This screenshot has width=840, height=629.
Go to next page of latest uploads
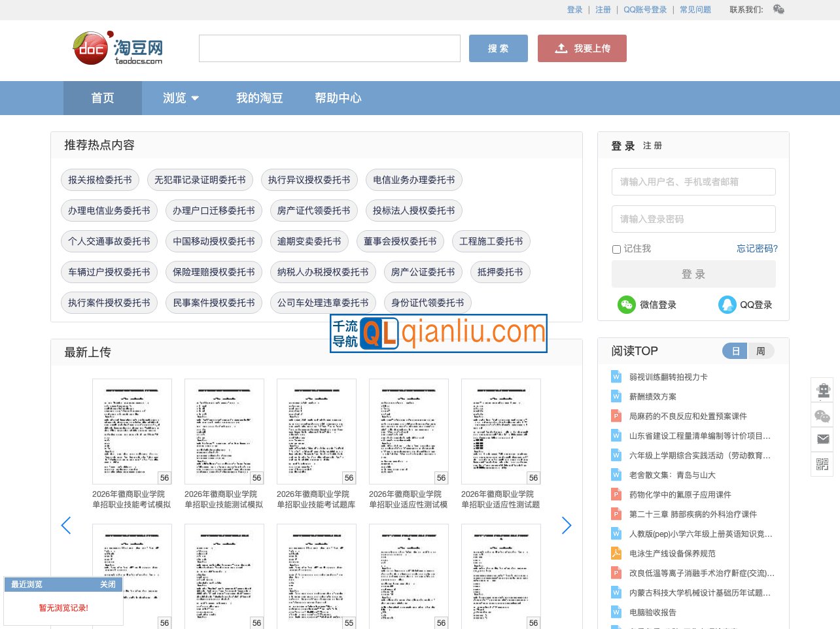click(x=567, y=525)
